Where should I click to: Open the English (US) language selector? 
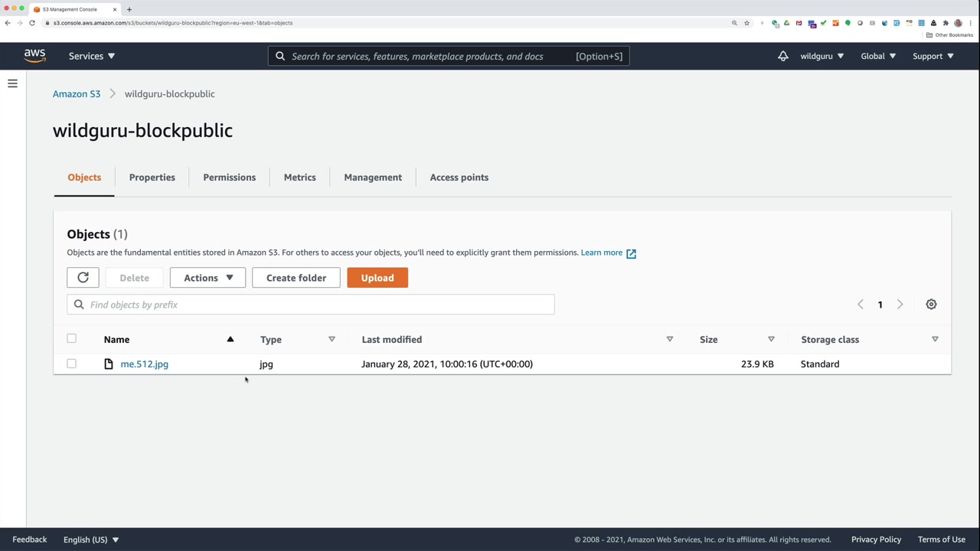(x=91, y=540)
